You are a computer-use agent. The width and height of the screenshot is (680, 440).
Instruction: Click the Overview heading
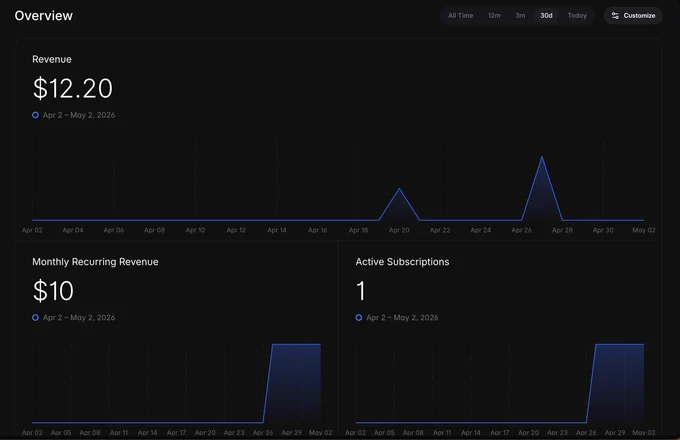pos(43,16)
